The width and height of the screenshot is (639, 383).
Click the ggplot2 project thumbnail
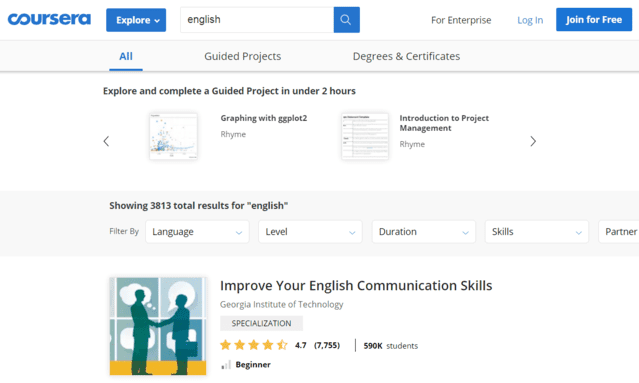click(173, 136)
